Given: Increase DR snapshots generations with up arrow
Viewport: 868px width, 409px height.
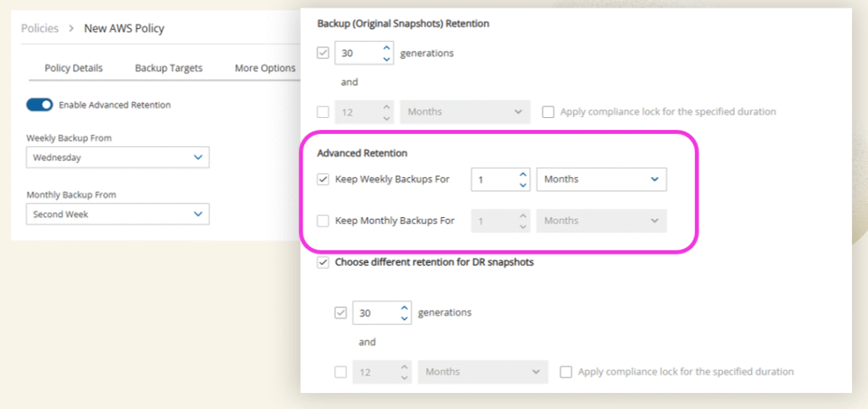Looking at the screenshot, I should [x=404, y=307].
